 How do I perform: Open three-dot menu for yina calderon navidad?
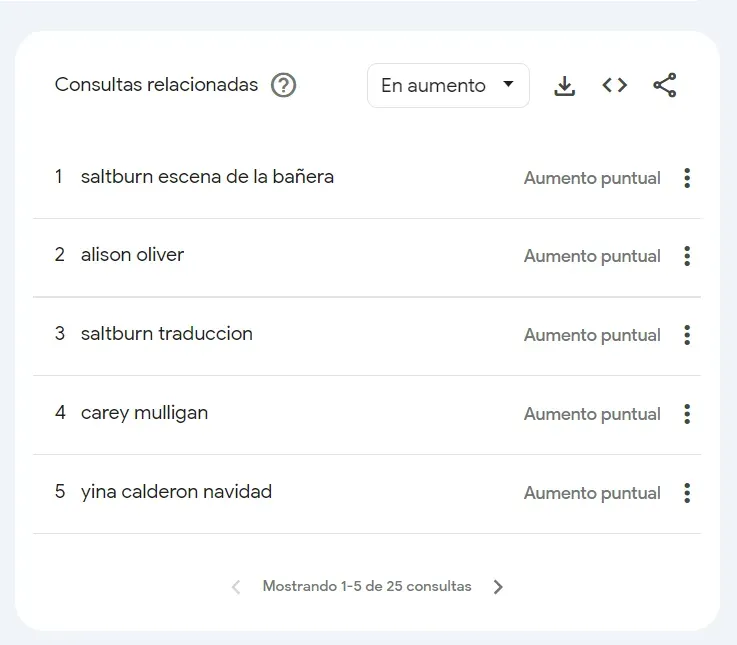[687, 493]
